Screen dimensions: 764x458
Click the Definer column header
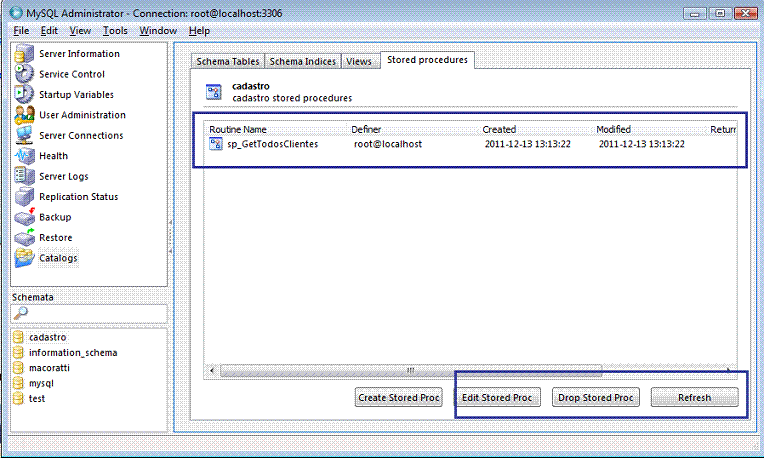[415, 129]
